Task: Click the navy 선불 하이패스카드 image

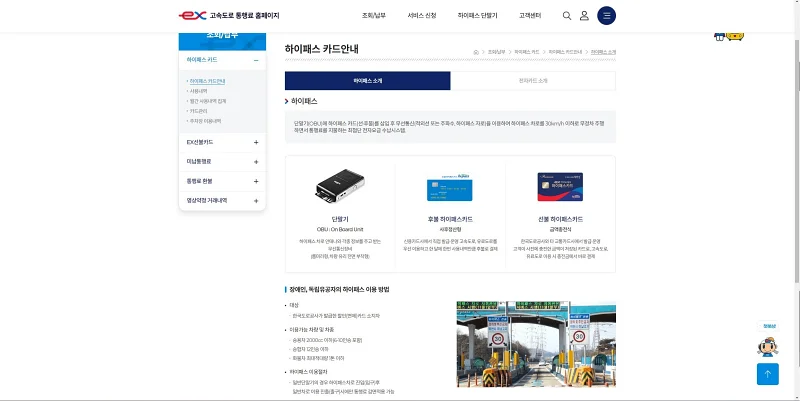Action: 560,187
